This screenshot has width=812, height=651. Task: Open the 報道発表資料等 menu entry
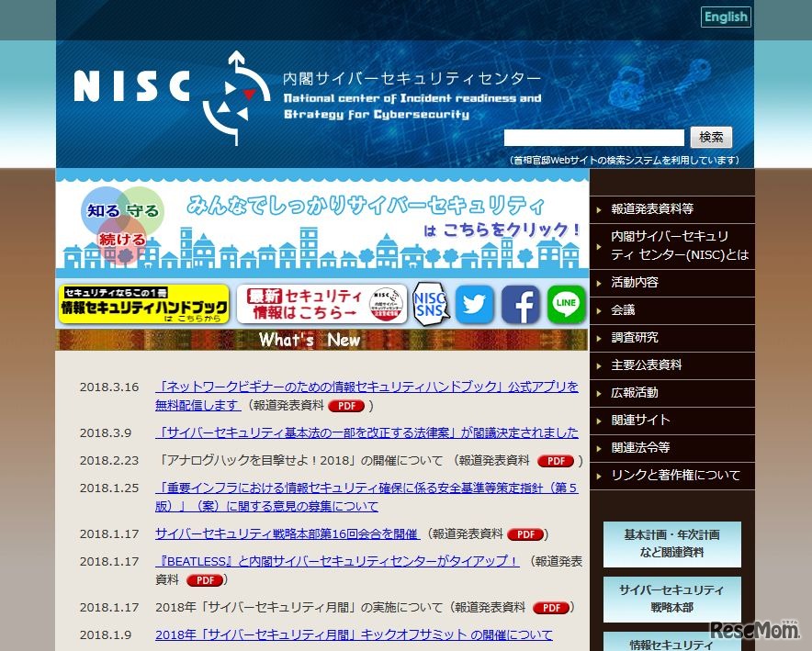point(654,208)
